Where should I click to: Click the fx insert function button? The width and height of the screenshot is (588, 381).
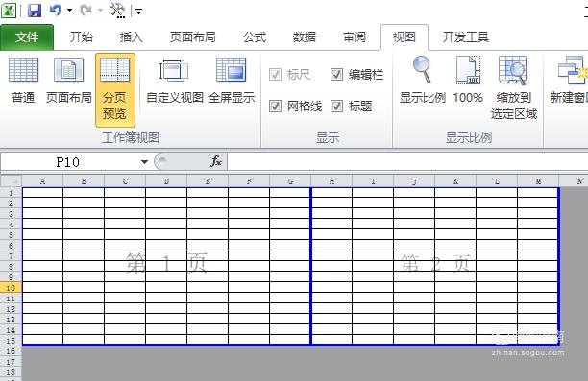click(x=216, y=161)
